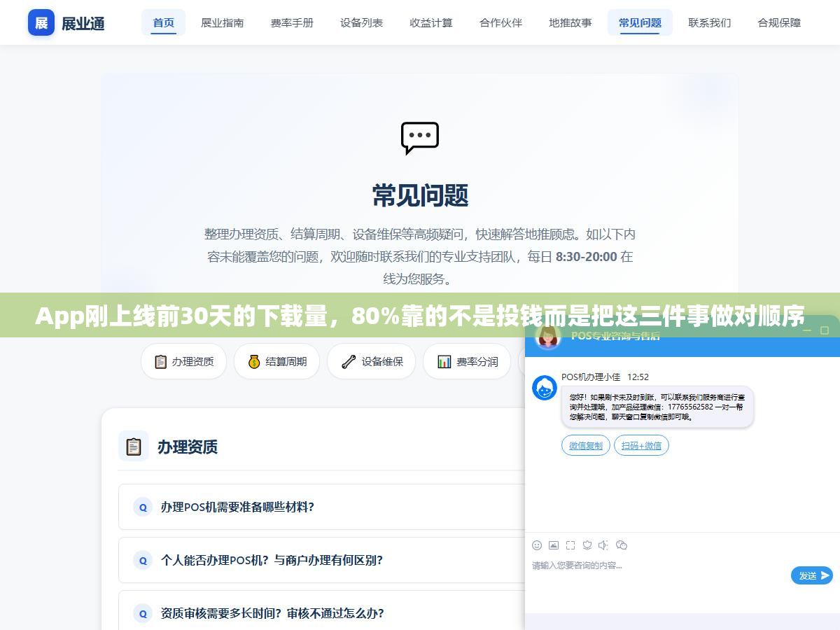
Task: Click the speech bubble FAQ icon
Action: 420,138
